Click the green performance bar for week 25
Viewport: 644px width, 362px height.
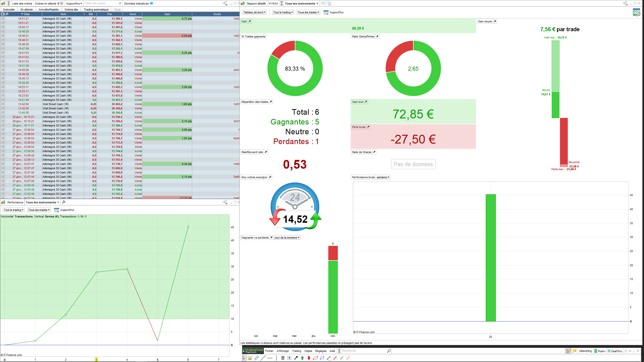[x=491, y=258]
